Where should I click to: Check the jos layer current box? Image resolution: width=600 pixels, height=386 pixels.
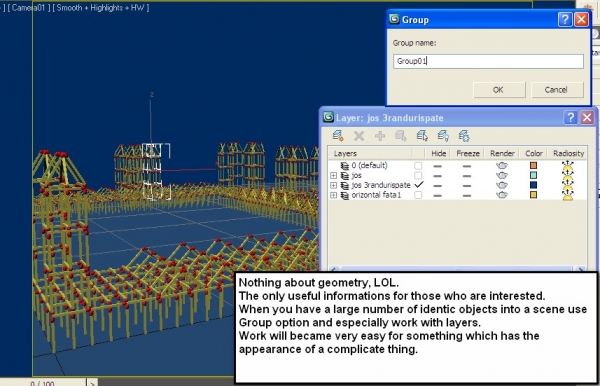[x=418, y=176]
